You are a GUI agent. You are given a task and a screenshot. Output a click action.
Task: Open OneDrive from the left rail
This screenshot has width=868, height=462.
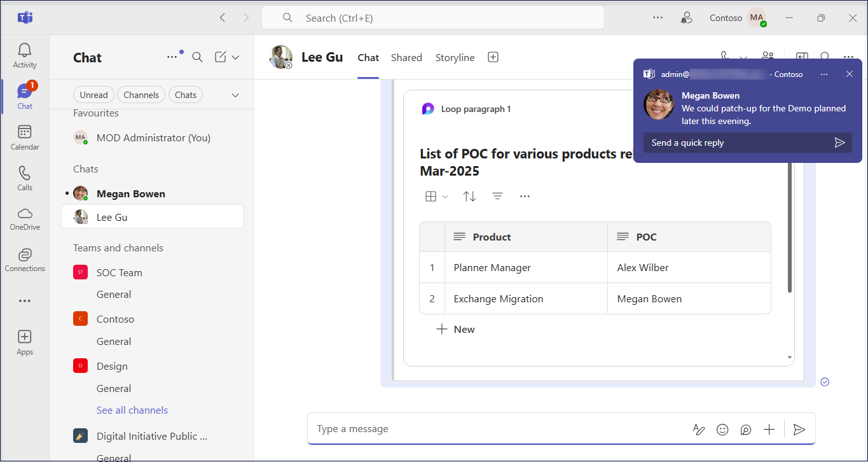pyautogui.click(x=25, y=219)
